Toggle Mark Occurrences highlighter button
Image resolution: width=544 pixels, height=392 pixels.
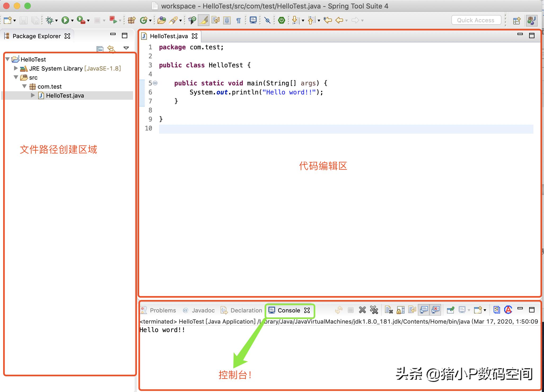point(204,20)
